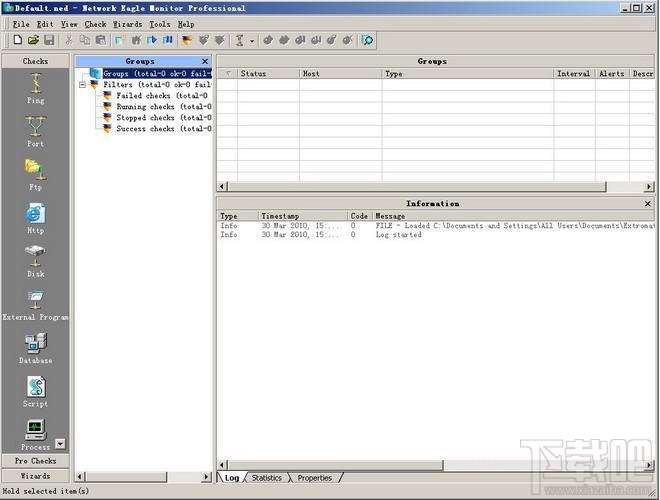Select the Ftp check icon
660x500 pixels.
pos(35,175)
